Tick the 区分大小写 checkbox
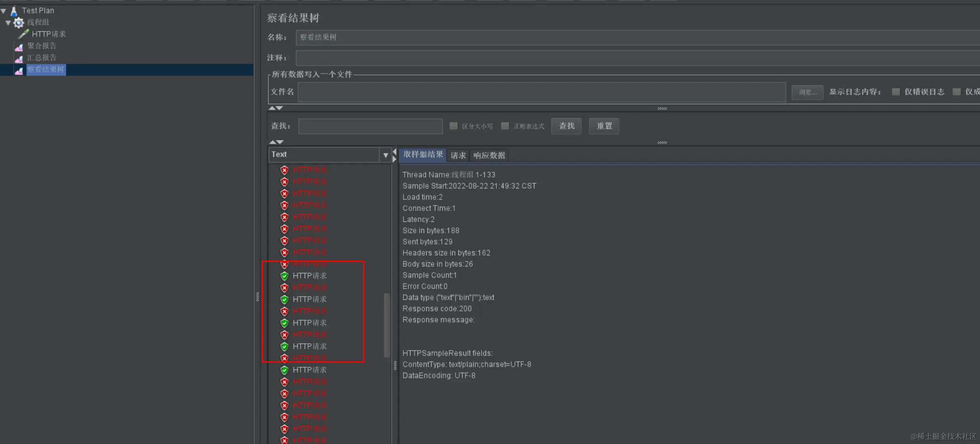 (453, 126)
